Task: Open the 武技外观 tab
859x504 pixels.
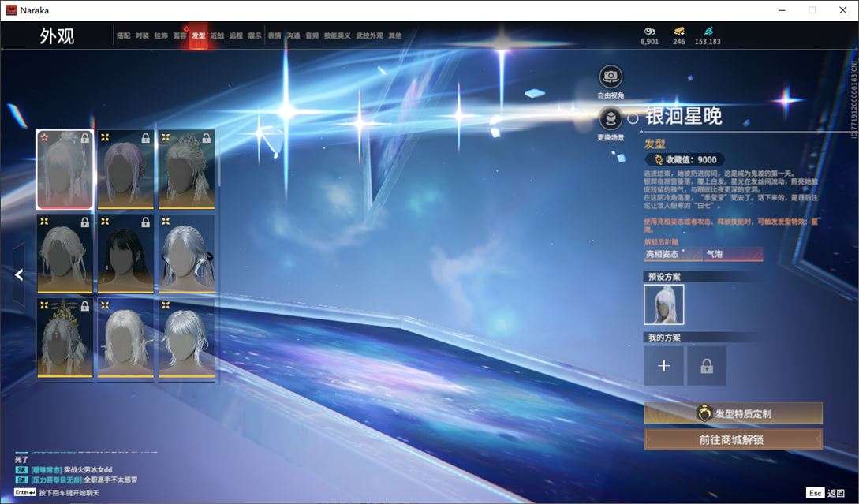Action: tap(369, 35)
